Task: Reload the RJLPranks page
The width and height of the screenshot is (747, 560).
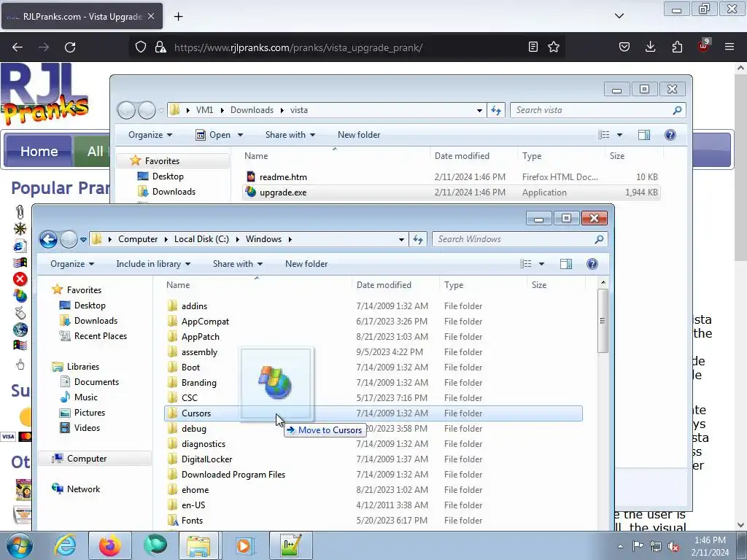Action: 70,47
